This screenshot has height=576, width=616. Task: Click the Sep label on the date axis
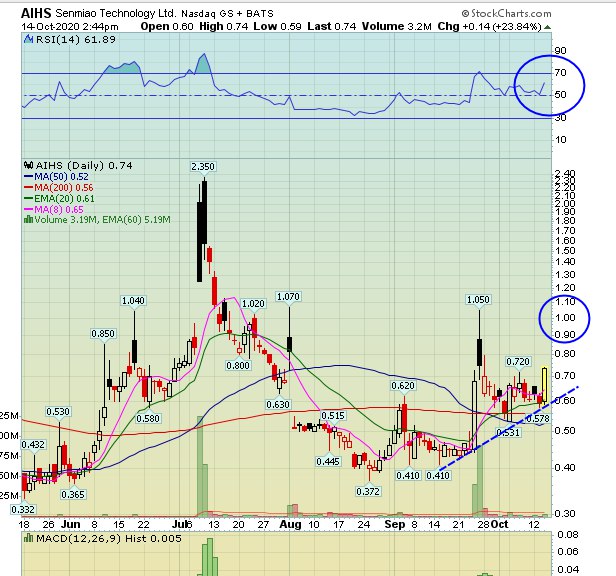[x=394, y=525]
